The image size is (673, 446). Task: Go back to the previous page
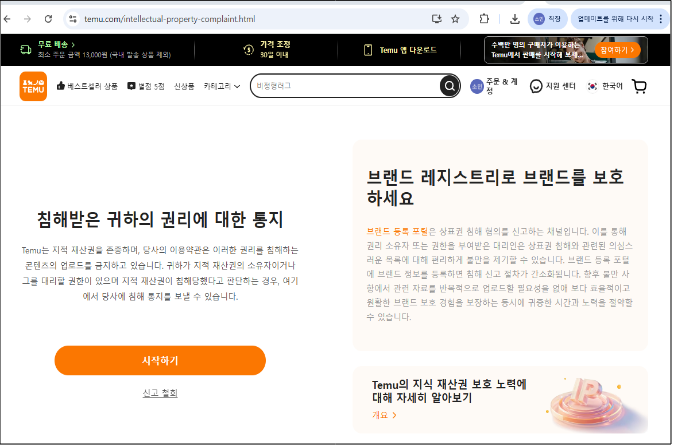9,18
